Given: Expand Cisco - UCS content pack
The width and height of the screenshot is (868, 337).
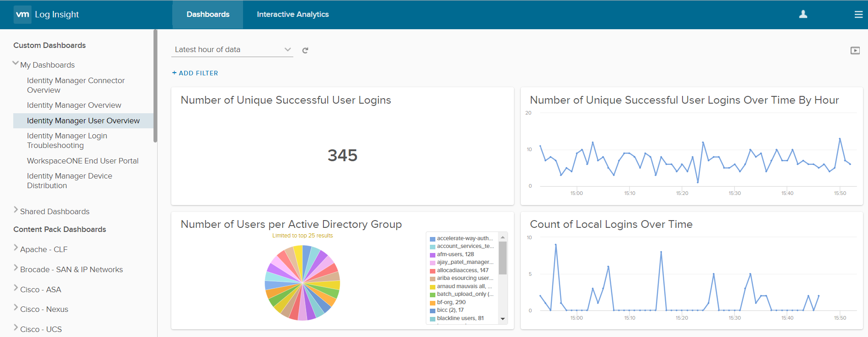Looking at the screenshot, I should tap(16, 328).
